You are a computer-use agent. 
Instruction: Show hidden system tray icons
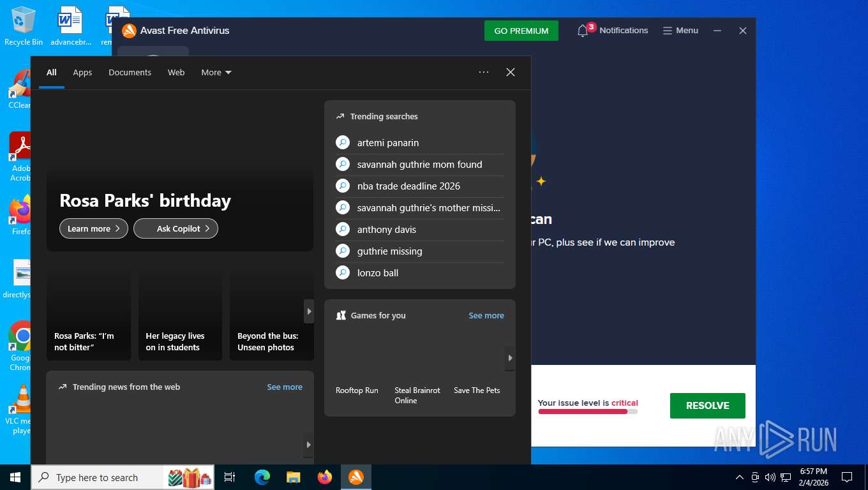point(740,477)
